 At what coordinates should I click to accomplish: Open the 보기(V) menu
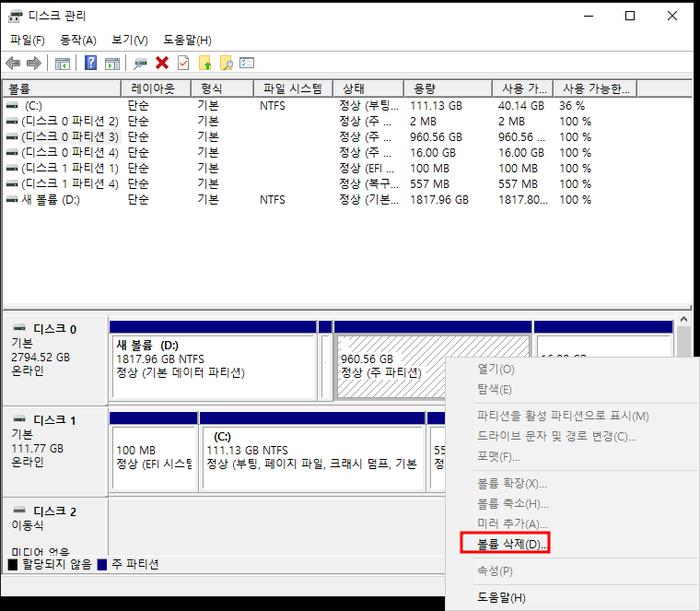point(130,41)
